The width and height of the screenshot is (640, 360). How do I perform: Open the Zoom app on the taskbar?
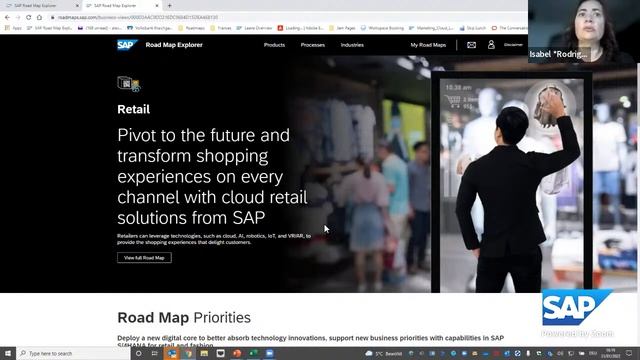269,353
